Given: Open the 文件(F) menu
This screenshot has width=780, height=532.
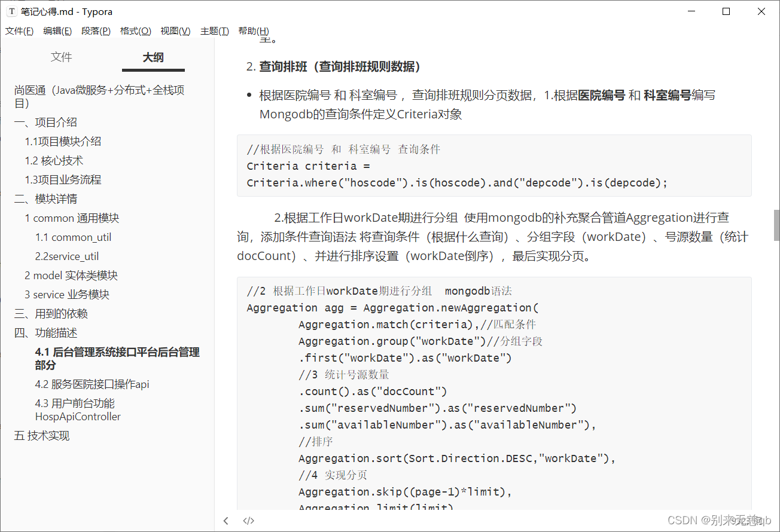Looking at the screenshot, I should pos(19,31).
